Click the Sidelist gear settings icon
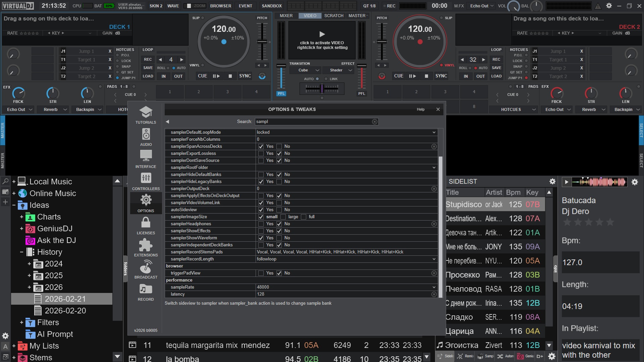The width and height of the screenshot is (644, 362). pos(552,181)
